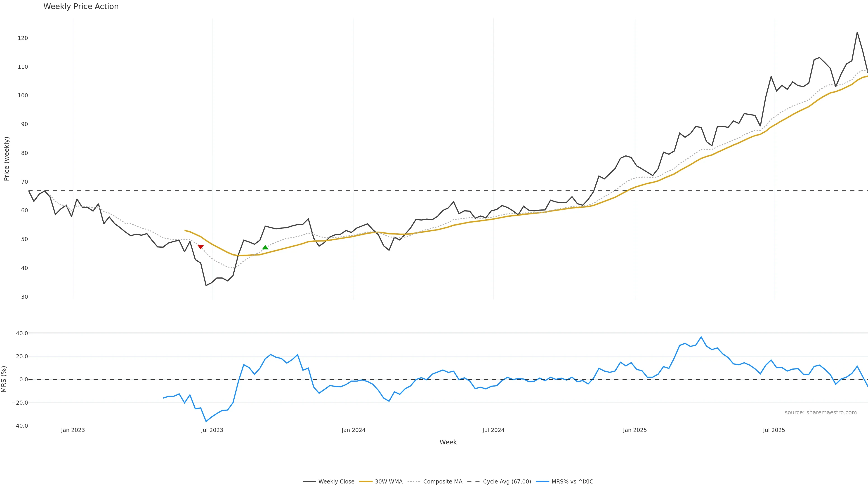Select the Jan 2024 x-axis label

[353, 430]
